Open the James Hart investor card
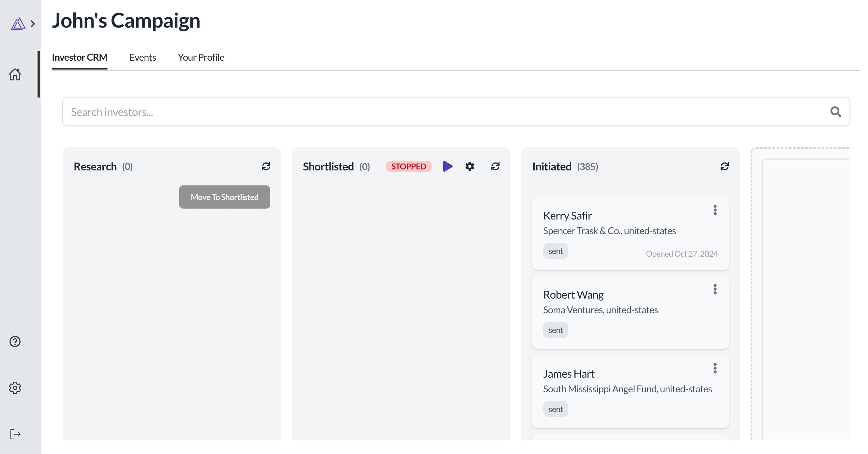The height and width of the screenshot is (454, 868). click(630, 391)
